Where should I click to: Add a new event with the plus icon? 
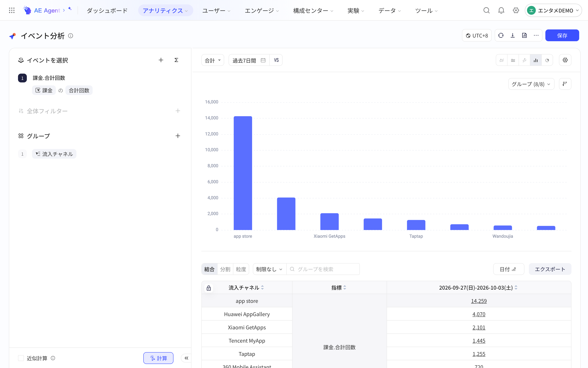161,60
